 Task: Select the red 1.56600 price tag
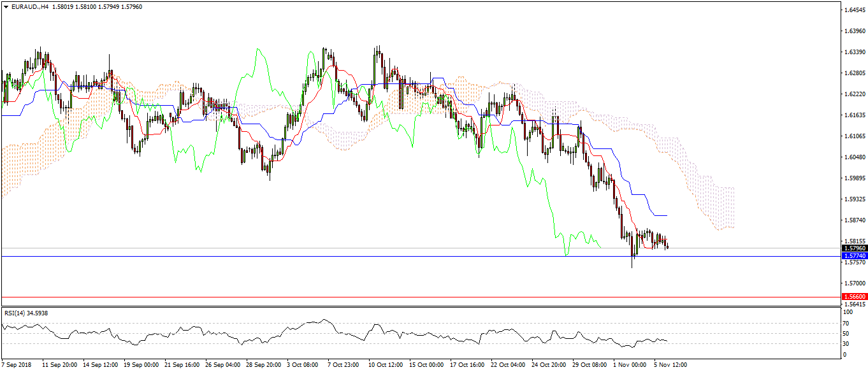(x=854, y=297)
